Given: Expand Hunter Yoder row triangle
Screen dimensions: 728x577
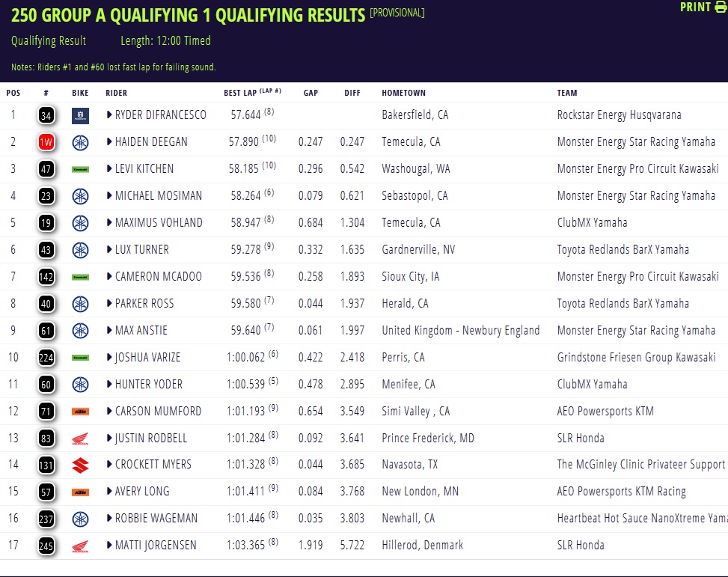Looking at the screenshot, I should pyautogui.click(x=109, y=384).
